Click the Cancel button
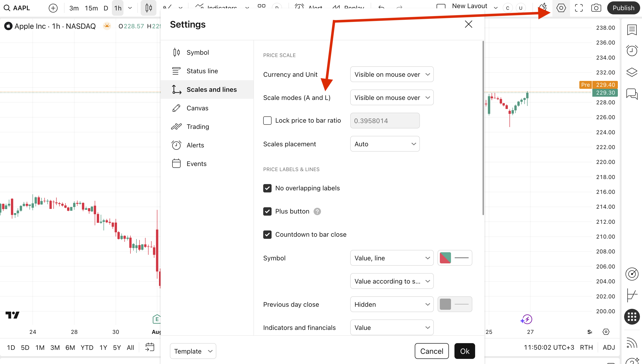 click(x=431, y=351)
